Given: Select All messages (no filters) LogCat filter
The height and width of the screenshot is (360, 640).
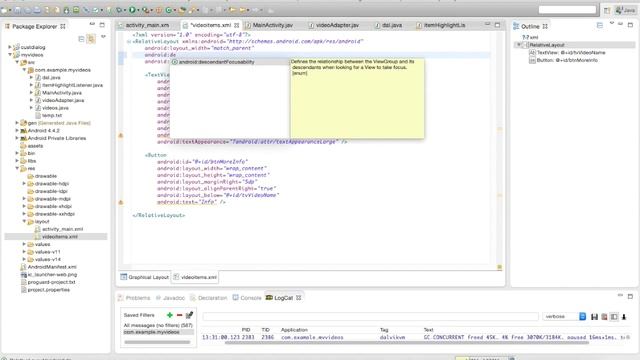Looking at the screenshot, I should click(158, 325).
